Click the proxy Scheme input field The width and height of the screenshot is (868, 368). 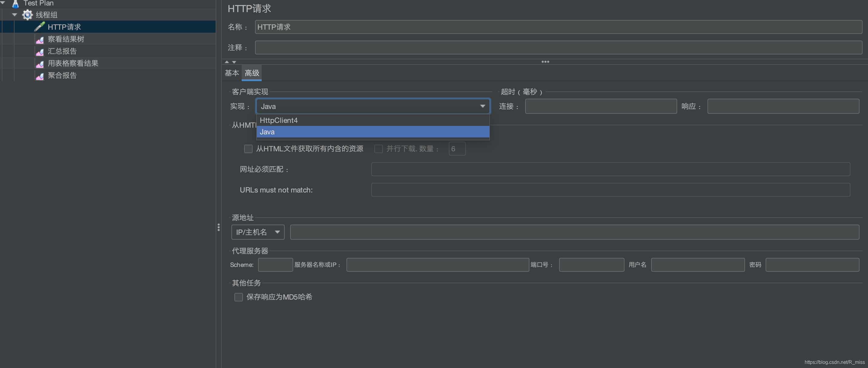[275, 265]
